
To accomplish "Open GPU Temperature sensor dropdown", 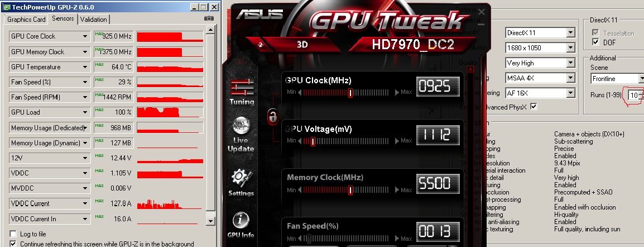I will click(85, 67).
